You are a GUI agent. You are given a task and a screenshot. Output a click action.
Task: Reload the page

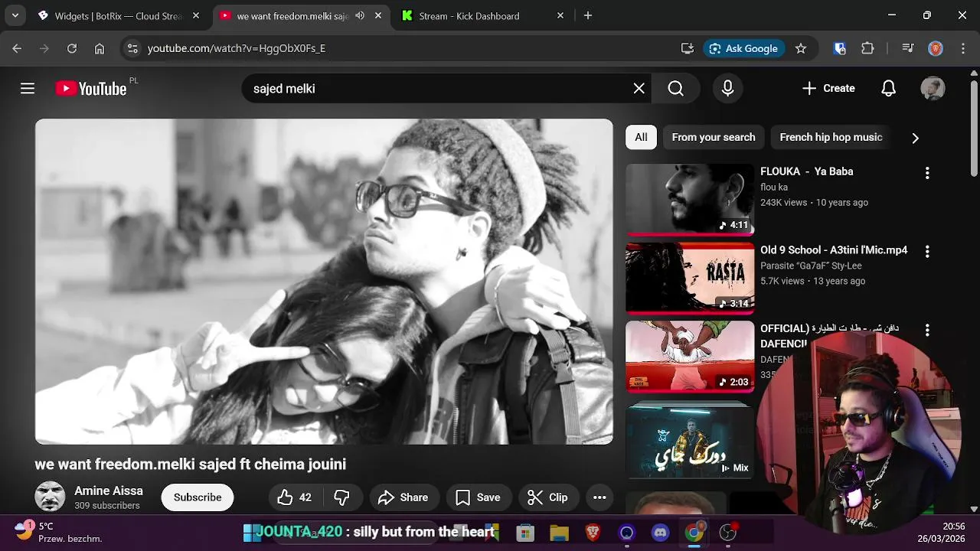click(72, 48)
